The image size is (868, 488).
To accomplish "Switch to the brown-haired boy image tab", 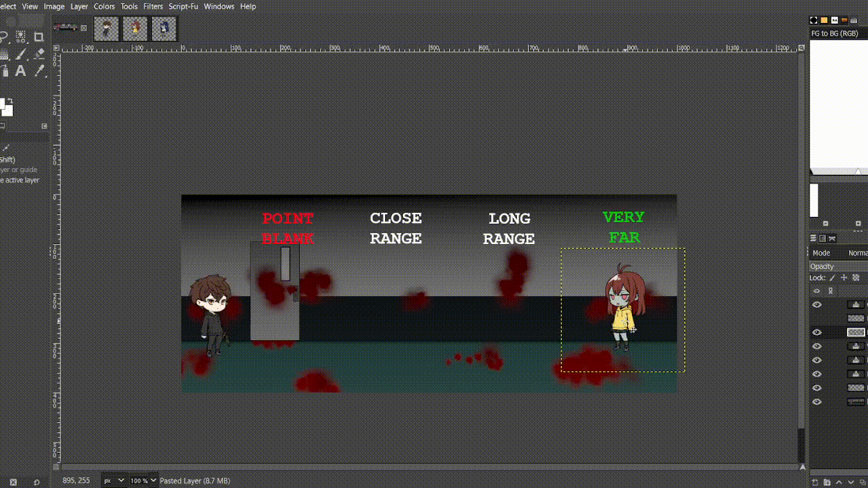I will click(x=106, y=28).
